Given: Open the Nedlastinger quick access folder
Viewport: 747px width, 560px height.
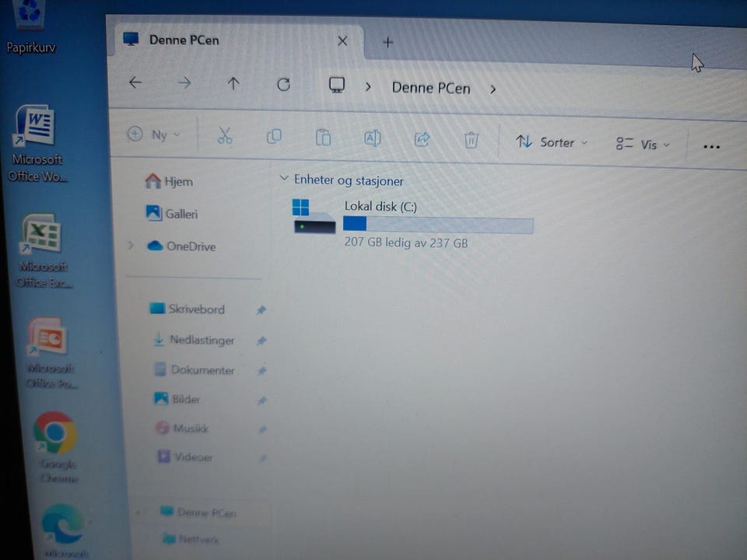Looking at the screenshot, I should tap(194, 340).
